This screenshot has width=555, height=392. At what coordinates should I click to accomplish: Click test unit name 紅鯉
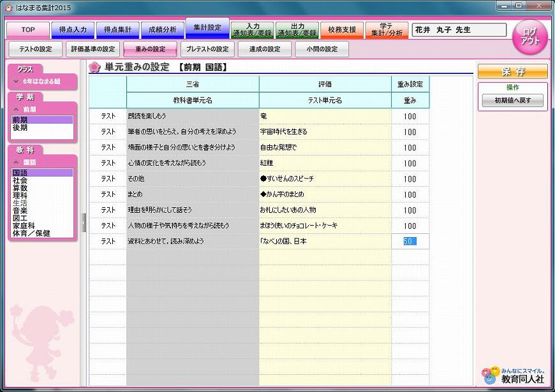pos(267,163)
